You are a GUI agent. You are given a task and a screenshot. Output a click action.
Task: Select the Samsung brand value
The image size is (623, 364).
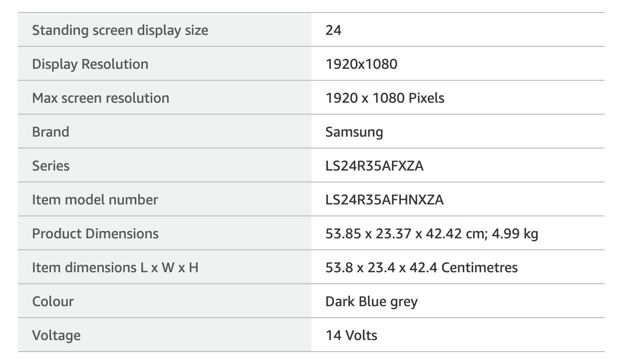pyautogui.click(x=354, y=133)
